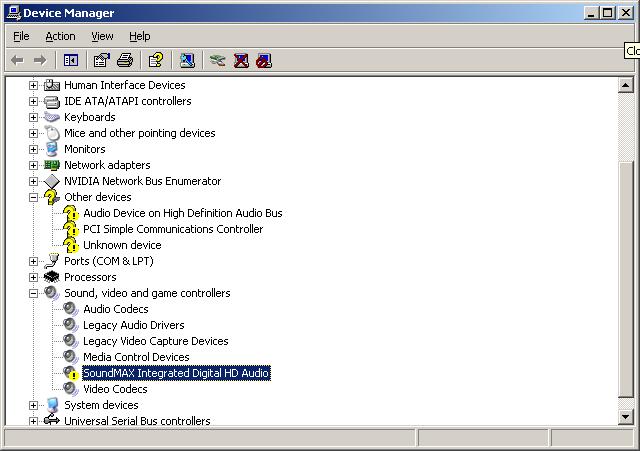Select PCI Simple Communications Controller
The height and width of the screenshot is (451, 640).
[x=173, y=229]
